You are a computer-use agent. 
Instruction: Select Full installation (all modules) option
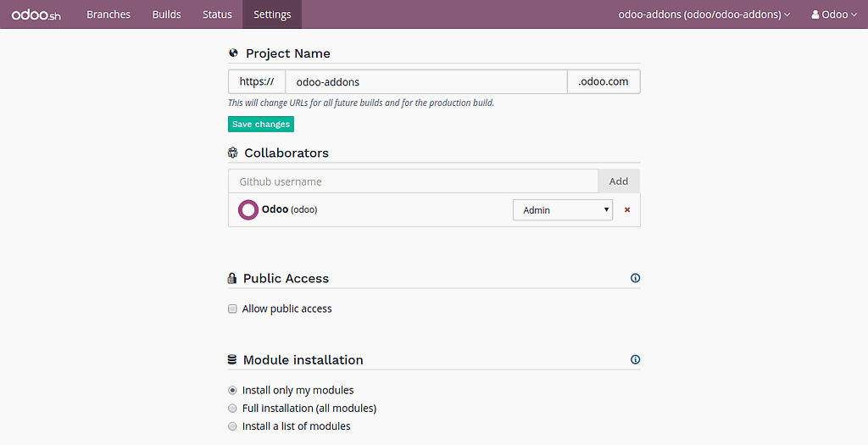pos(232,409)
